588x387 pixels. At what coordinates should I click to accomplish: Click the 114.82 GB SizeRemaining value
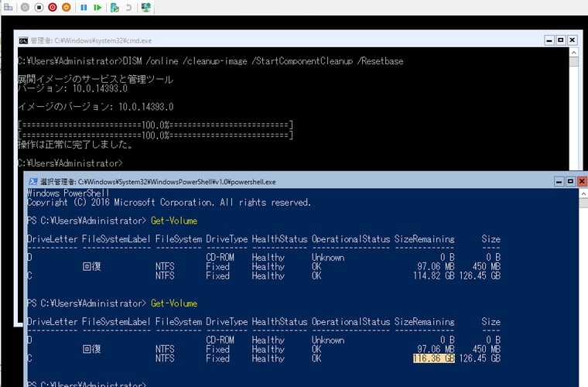point(434,276)
